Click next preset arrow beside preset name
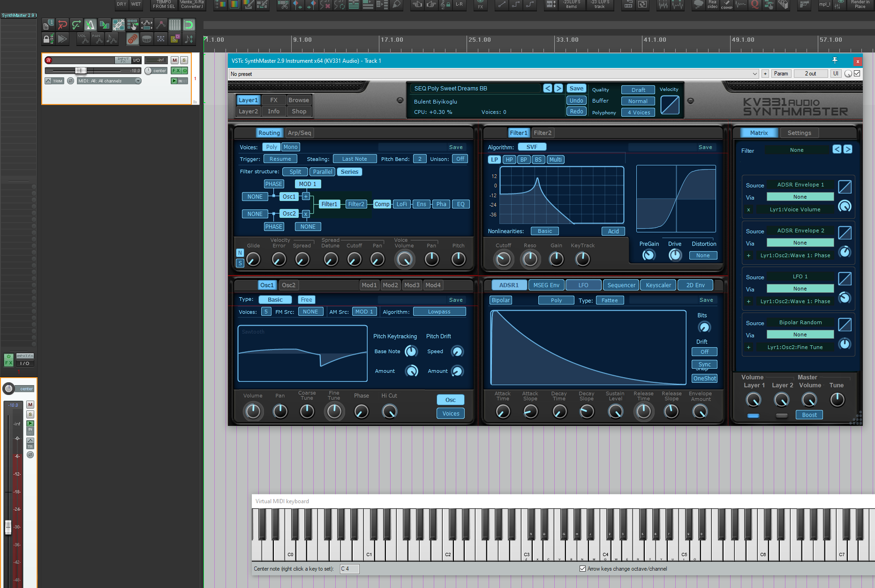Image resolution: width=875 pixels, height=588 pixels. (558, 88)
